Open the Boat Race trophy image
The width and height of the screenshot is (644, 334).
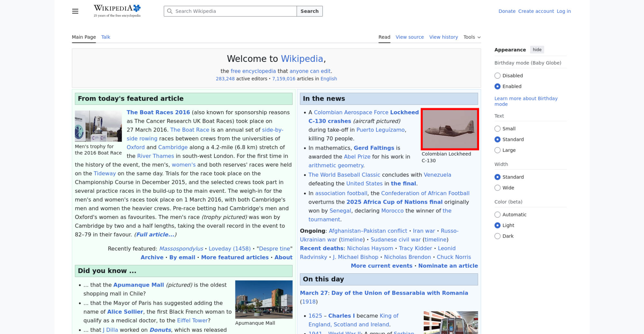[x=98, y=126]
